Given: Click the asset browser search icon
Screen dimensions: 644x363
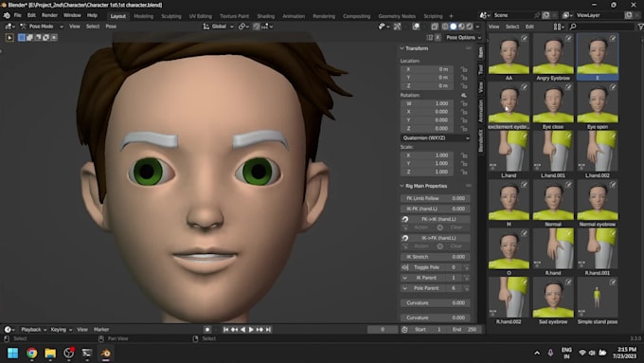Looking at the screenshot, I should pos(573,27).
